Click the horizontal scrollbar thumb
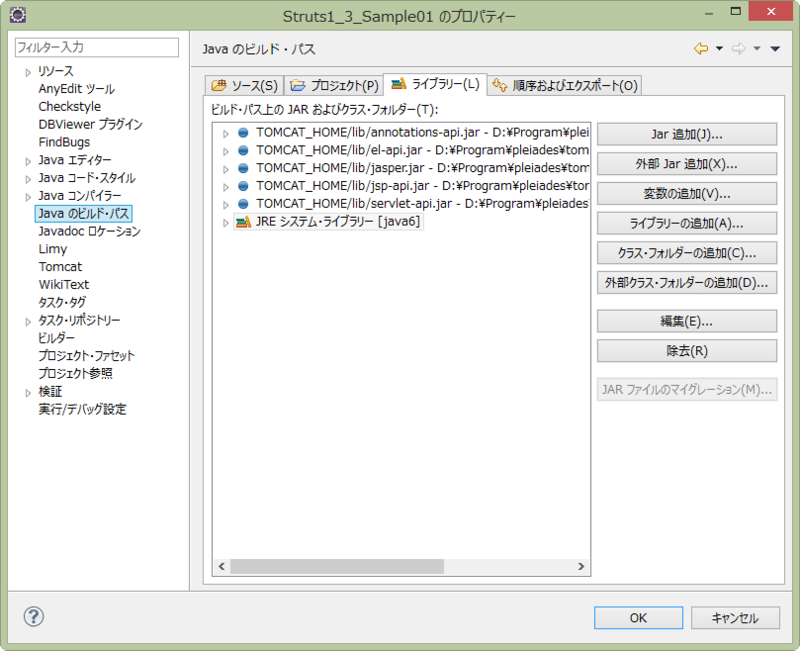The height and width of the screenshot is (651, 800). 337,566
